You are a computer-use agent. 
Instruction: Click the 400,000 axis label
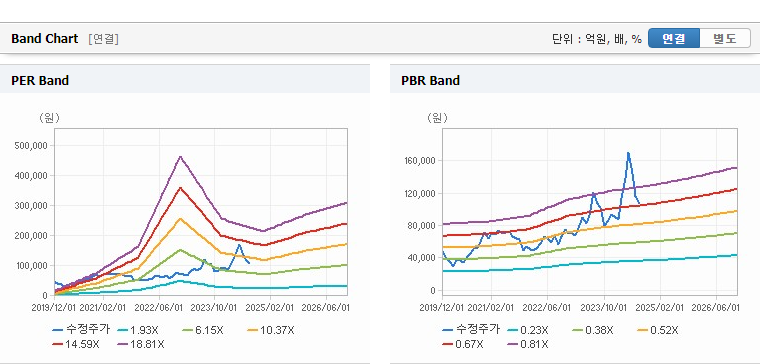point(30,175)
